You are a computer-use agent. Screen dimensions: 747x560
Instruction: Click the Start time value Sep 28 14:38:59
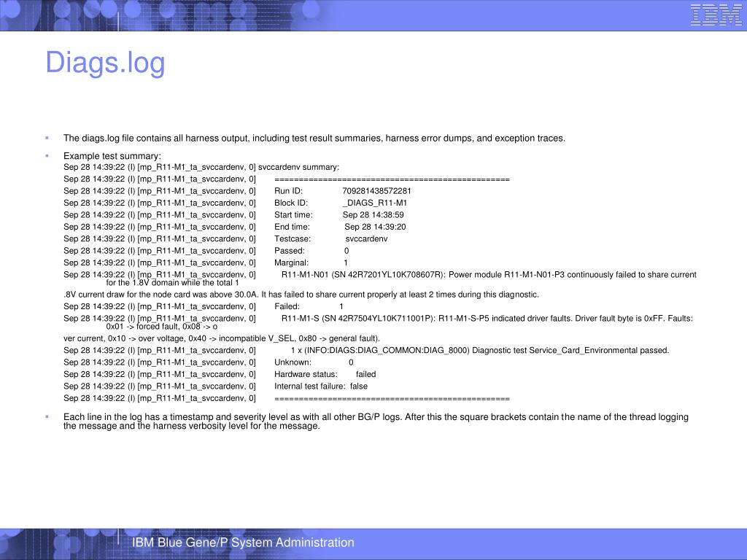pos(373,215)
